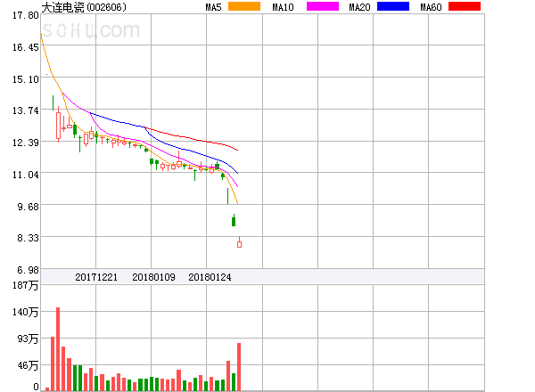The width and height of the screenshot is (535, 392).
Task: Click the orange MA5 legend swatch
Action: click(x=244, y=6)
